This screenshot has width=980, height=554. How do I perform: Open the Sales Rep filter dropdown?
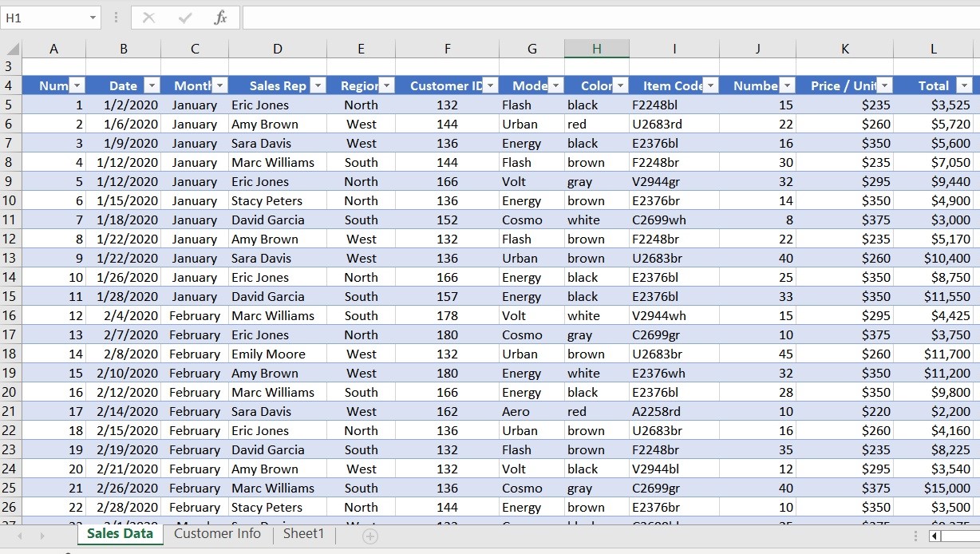[318, 85]
